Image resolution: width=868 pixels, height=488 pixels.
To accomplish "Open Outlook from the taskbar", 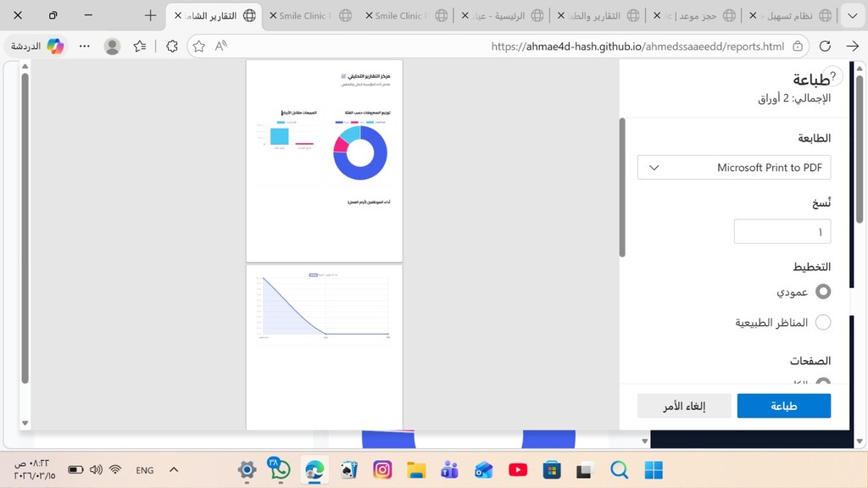I will point(483,469).
